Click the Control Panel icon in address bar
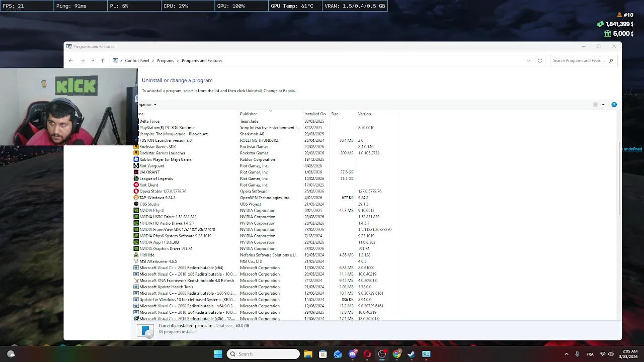Viewport: 644px width, 362px height. 115,61
